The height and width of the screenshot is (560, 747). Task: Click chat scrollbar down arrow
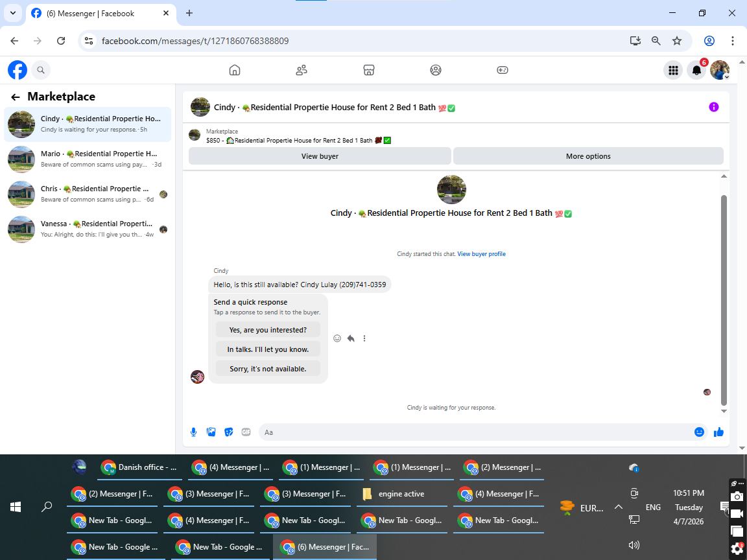point(724,411)
